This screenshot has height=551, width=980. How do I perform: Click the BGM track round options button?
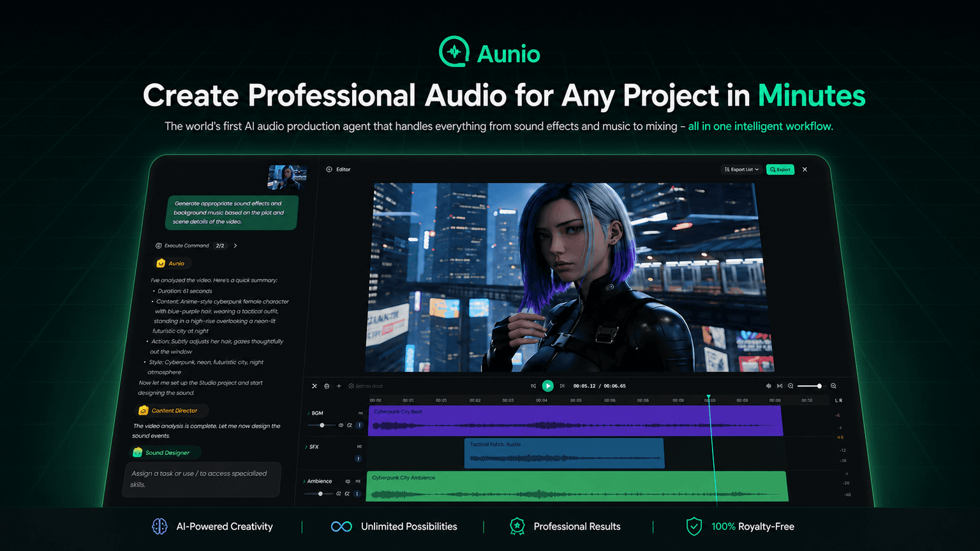359,425
